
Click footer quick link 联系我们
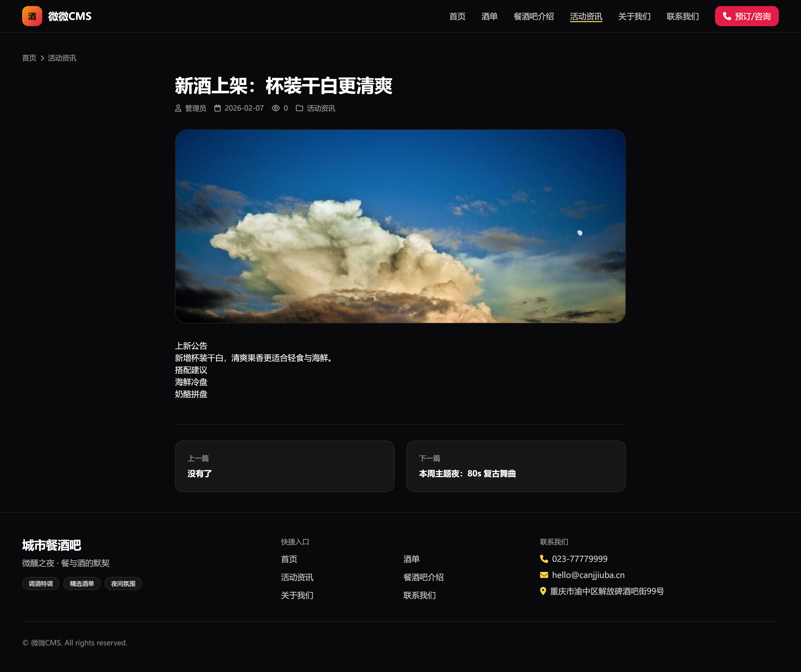(419, 595)
